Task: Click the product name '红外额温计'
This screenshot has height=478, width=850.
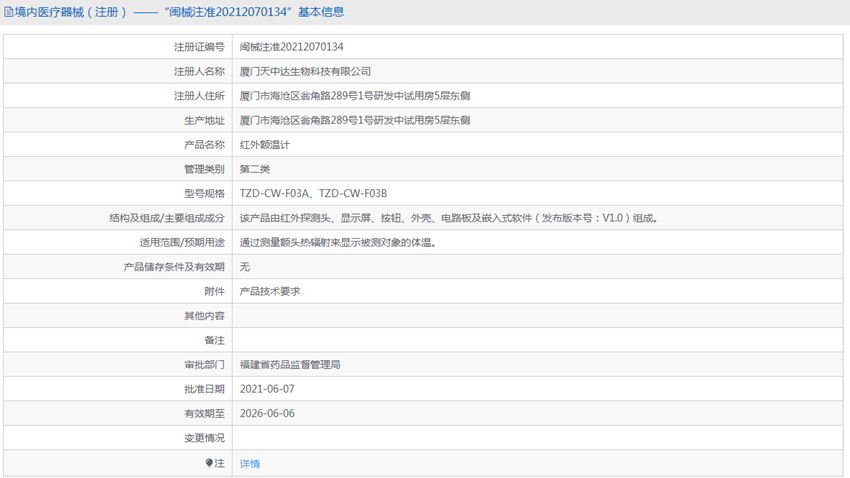Action: pyautogui.click(x=265, y=145)
